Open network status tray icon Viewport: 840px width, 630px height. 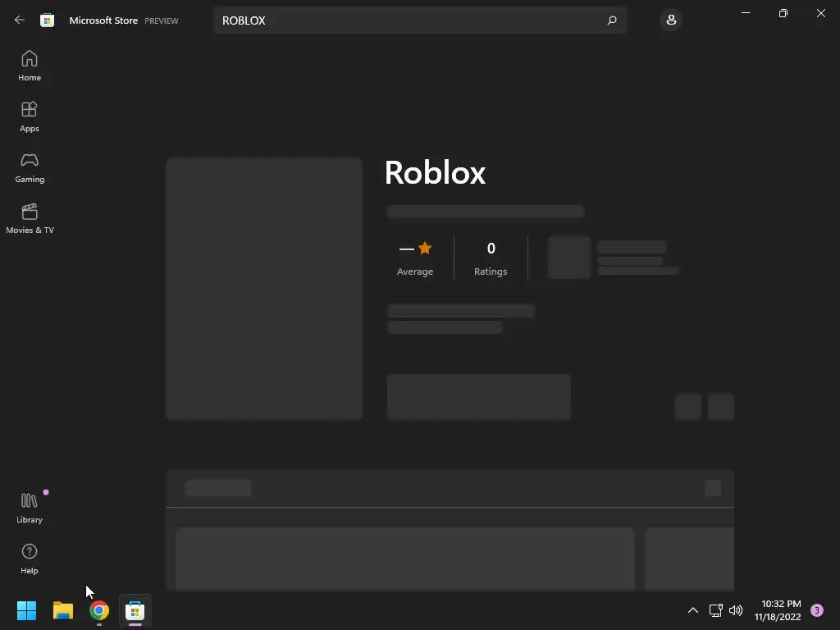click(x=715, y=610)
